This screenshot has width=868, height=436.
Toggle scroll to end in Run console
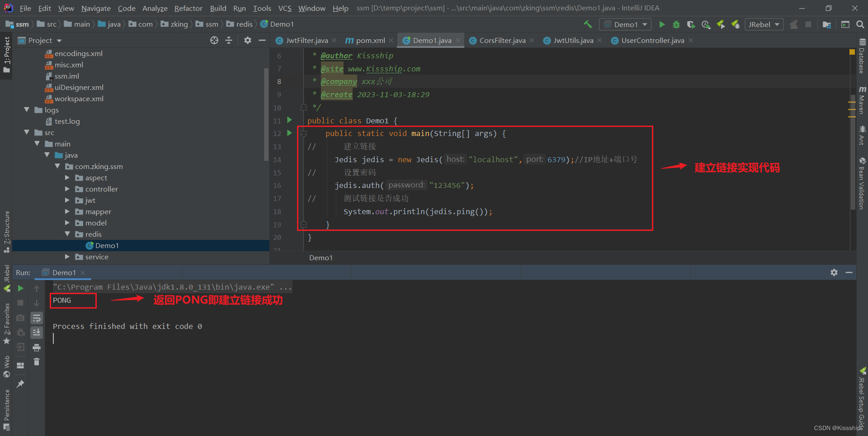[37, 333]
